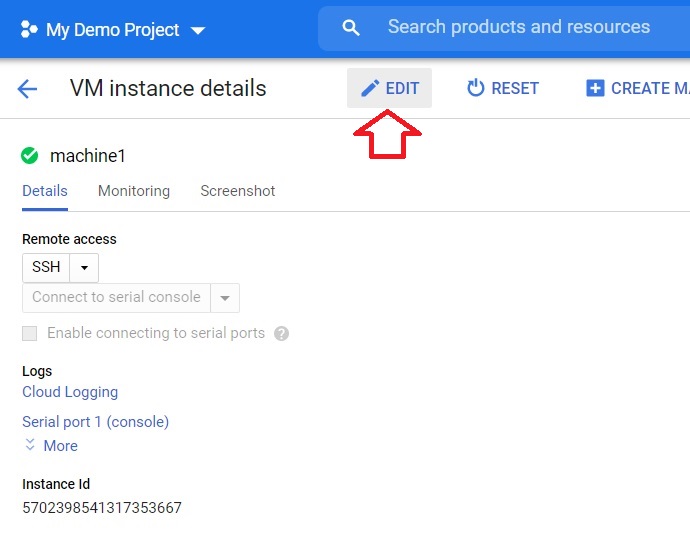Screen dimensions: 690x538
Task: Click help icon beside serial ports option
Action: 281,333
